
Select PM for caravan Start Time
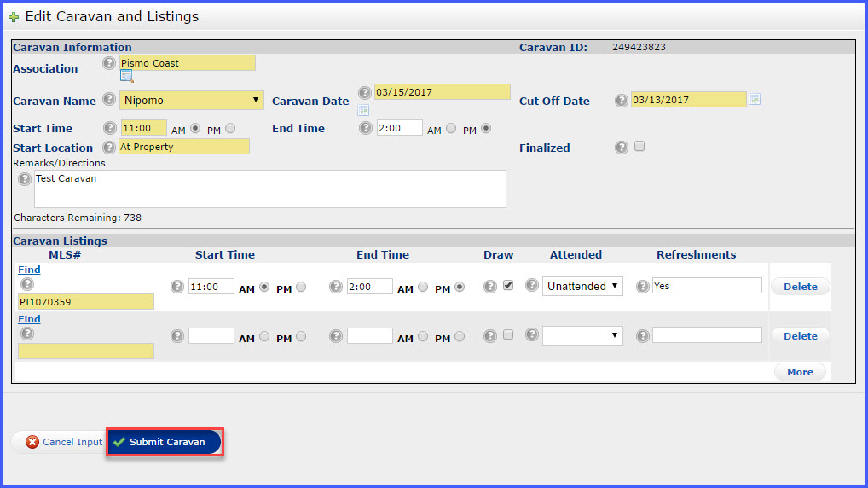[x=229, y=129]
